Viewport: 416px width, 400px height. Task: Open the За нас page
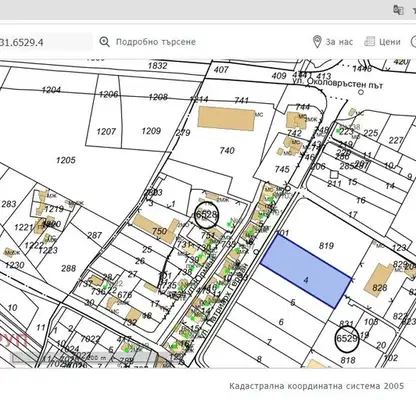(339, 42)
